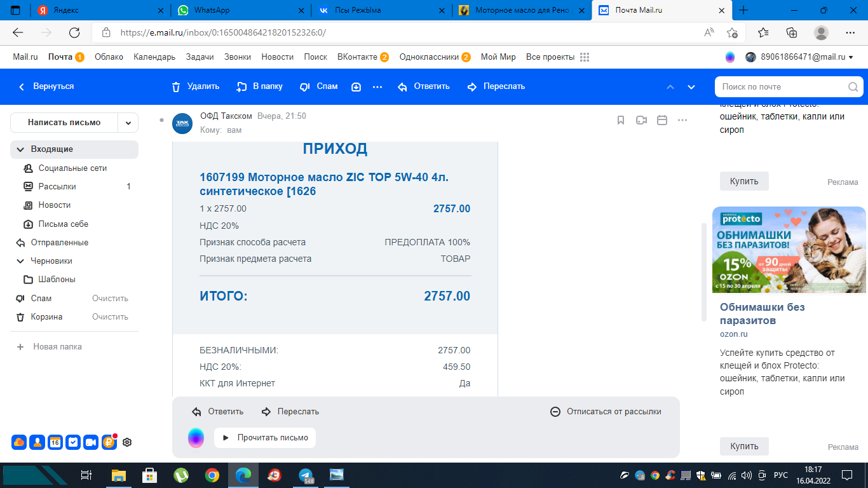Delete the email via the trash icon

pos(176,86)
